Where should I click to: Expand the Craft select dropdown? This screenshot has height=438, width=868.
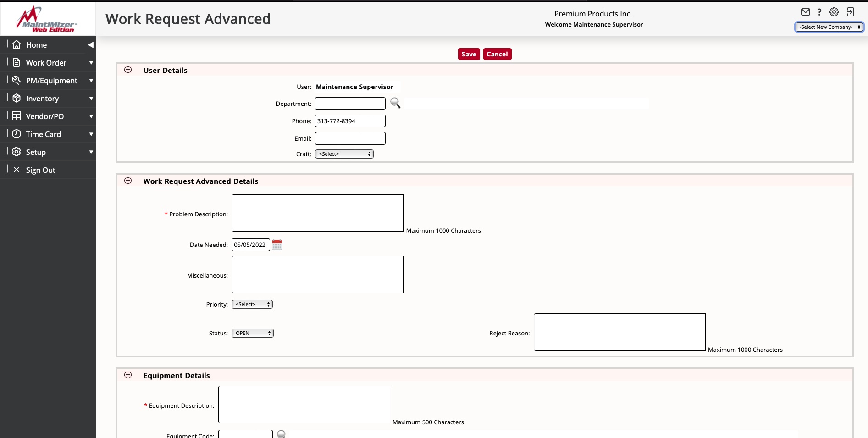[344, 153]
